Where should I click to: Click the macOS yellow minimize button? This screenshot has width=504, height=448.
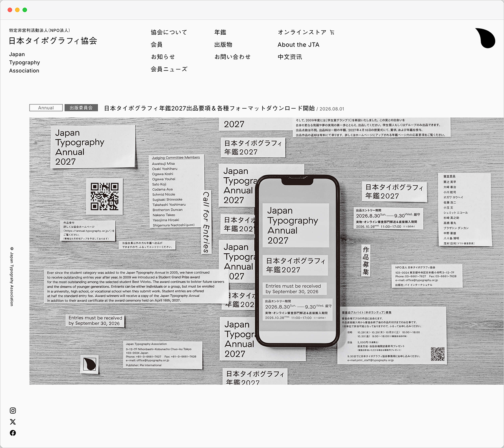pos(17,10)
